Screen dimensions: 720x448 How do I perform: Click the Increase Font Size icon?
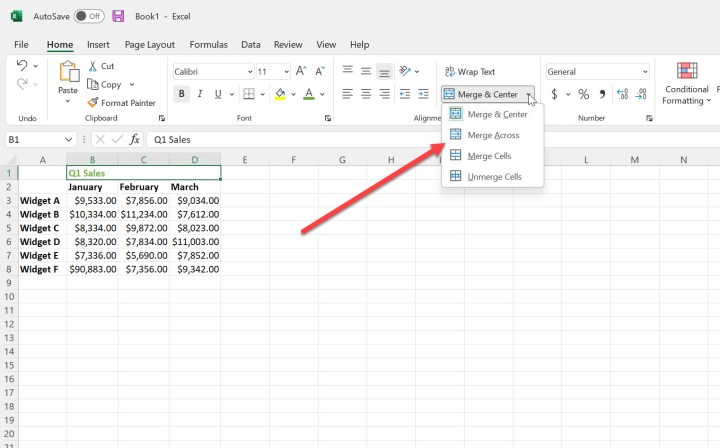305,72
